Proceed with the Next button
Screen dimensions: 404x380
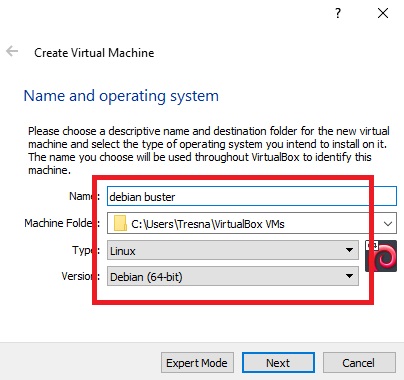278,363
